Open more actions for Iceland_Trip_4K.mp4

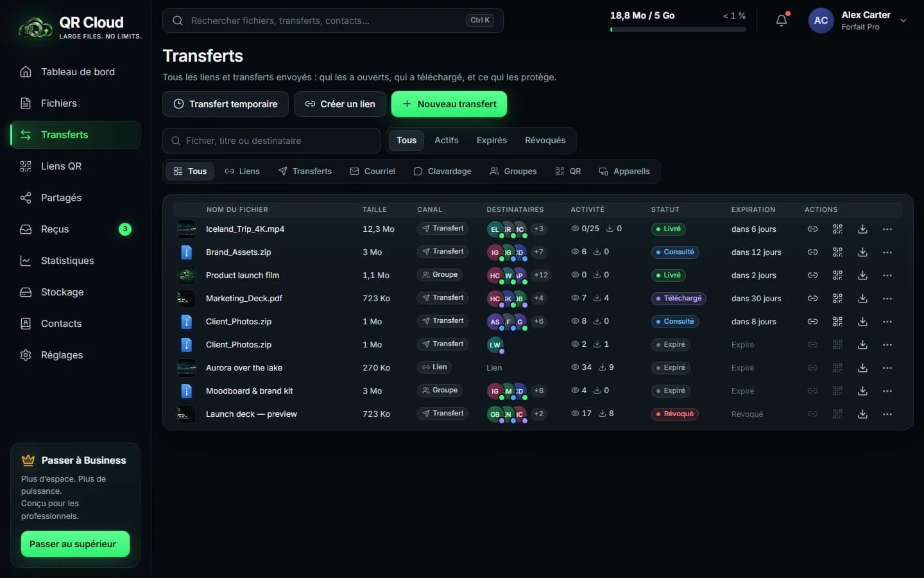coord(887,229)
